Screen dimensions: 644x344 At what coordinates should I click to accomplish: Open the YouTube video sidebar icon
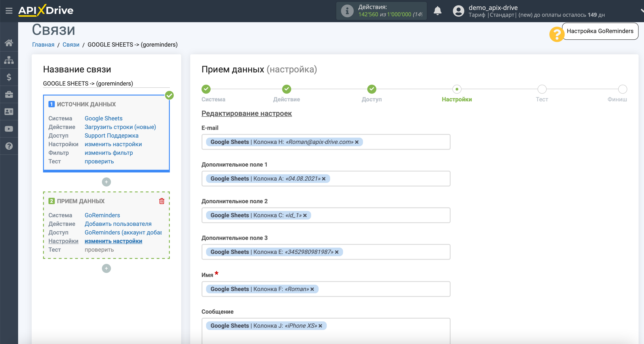[x=9, y=129]
